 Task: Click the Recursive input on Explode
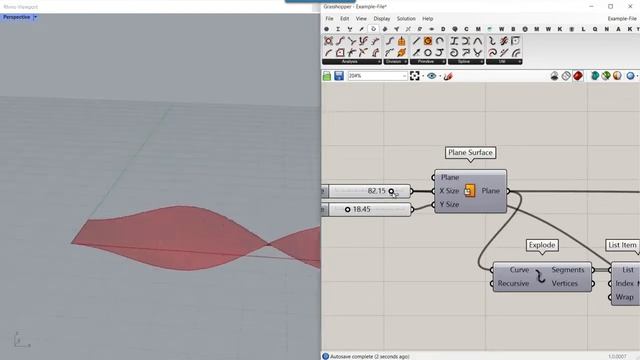[x=513, y=283]
